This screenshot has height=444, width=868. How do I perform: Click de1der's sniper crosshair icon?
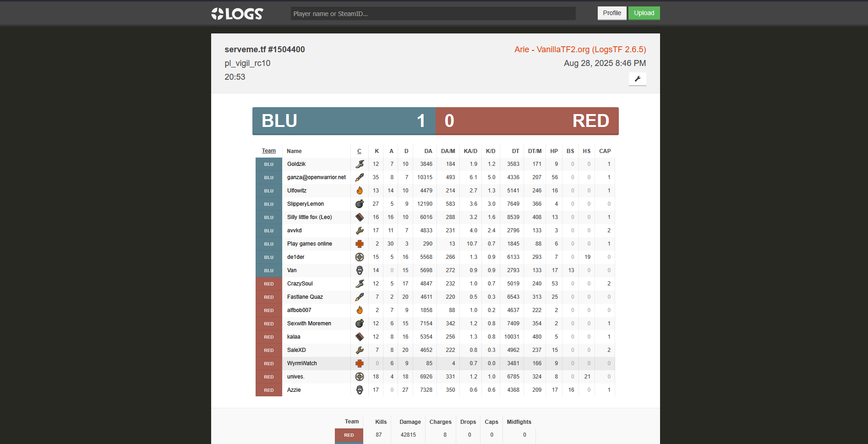(360, 257)
